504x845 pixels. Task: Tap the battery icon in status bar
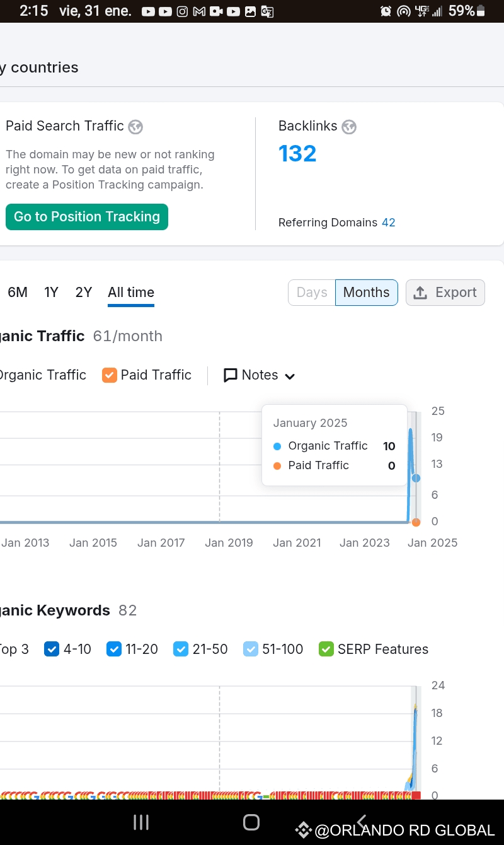pos(481,11)
